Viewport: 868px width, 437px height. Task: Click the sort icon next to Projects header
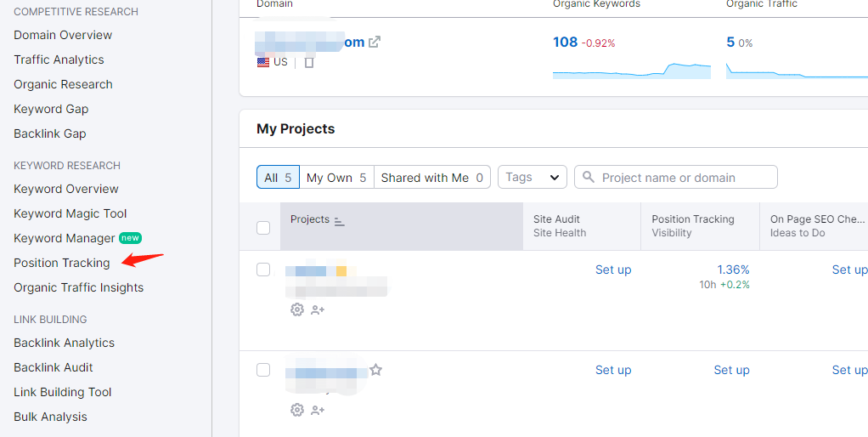click(x=340, y=221)
